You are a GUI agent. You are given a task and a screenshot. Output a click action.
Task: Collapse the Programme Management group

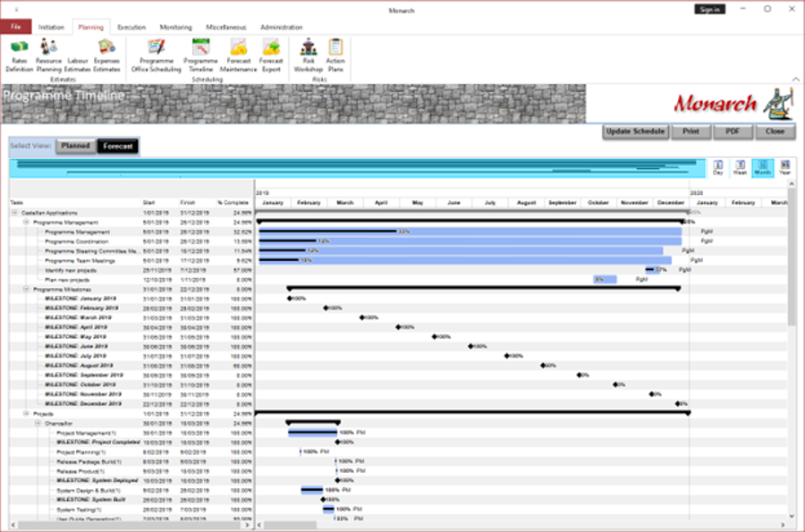coord(26,222)
